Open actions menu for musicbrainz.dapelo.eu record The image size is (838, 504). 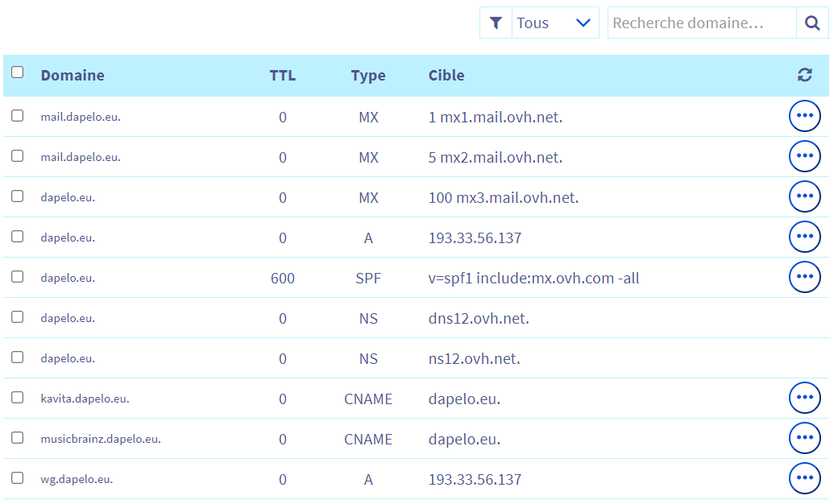click(x=804, y=439)
